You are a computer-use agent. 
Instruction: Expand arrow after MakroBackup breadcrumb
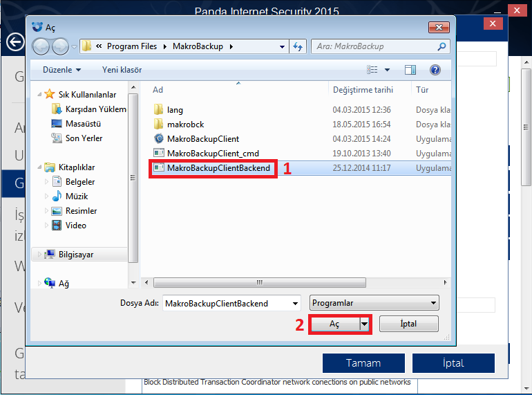[x=231, y=46]
